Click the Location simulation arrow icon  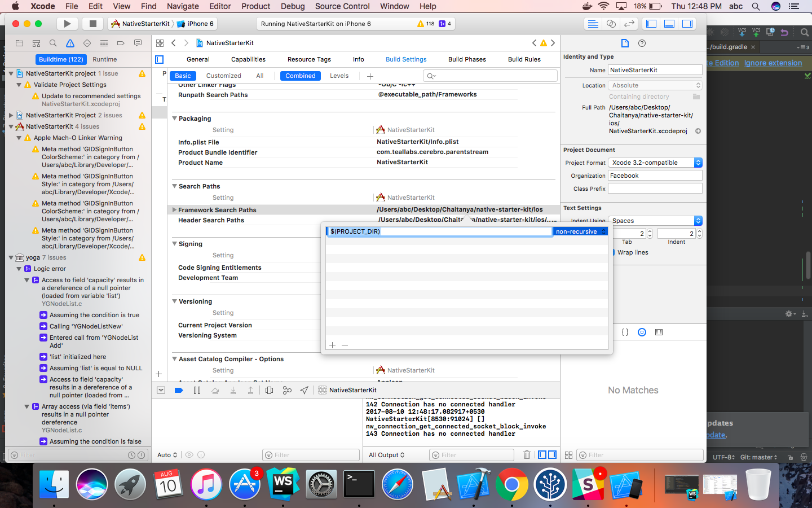coord(304,390)
